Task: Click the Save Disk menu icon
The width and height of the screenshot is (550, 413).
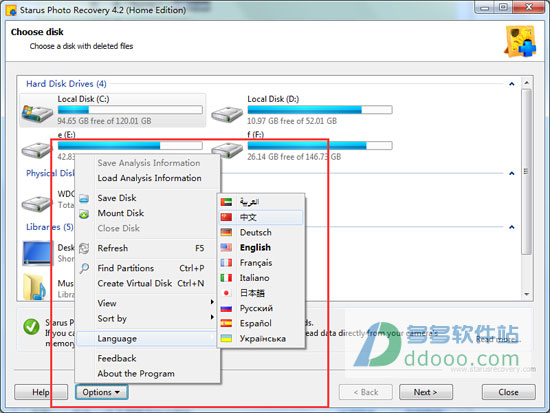Action: coord(84,199)
